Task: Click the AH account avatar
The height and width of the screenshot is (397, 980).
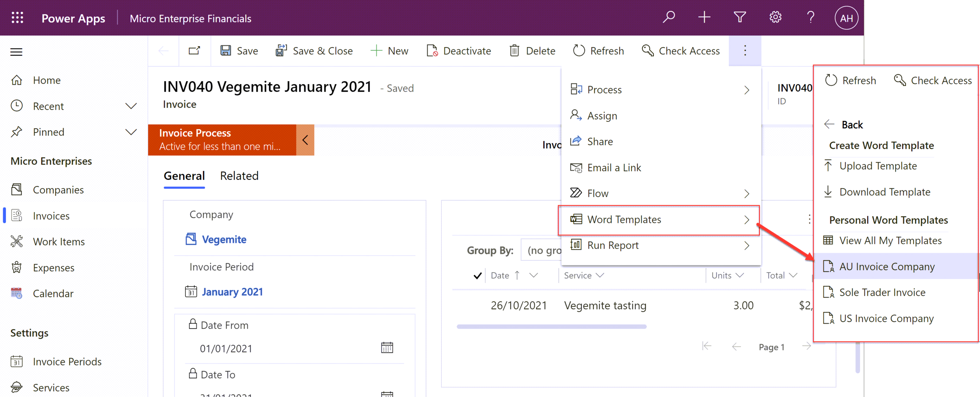Action: (x=846, y=18)
